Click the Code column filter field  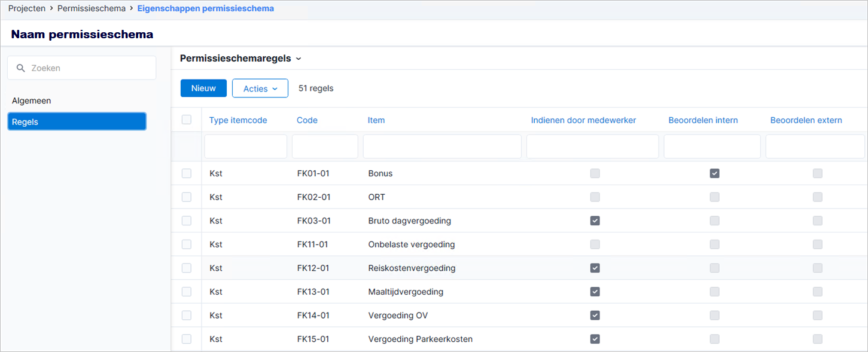(325, 146)
